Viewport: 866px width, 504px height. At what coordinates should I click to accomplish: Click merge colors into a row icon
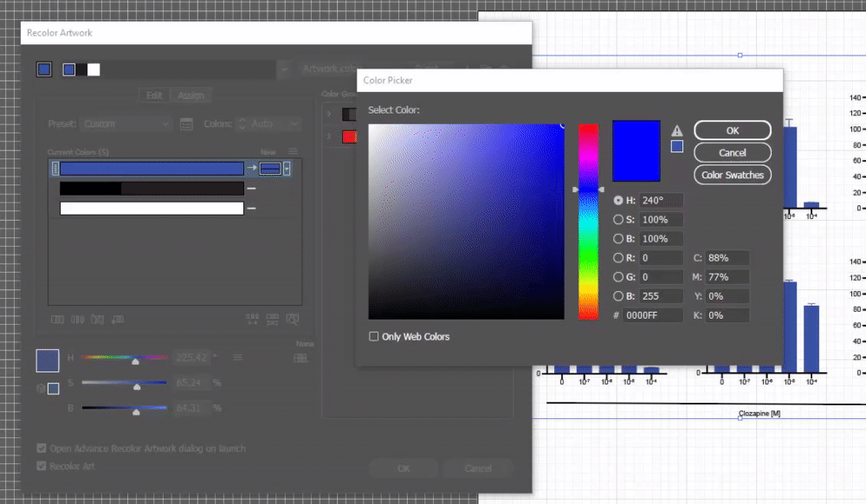point(57,319)
